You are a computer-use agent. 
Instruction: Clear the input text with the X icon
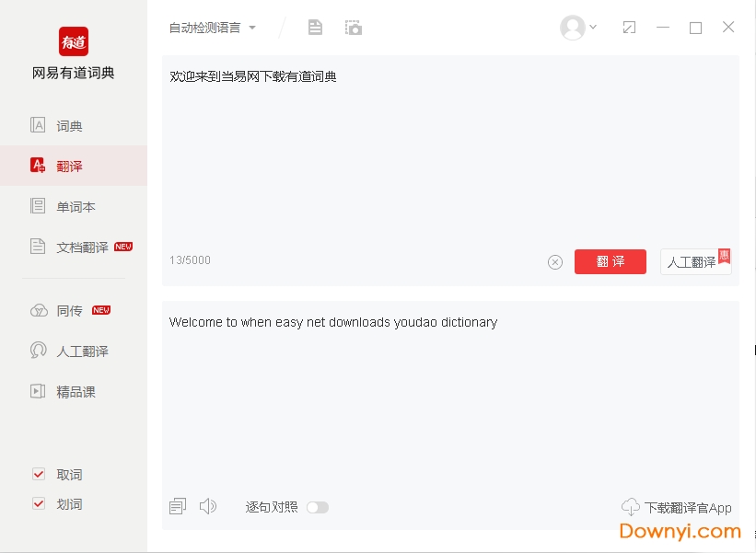(554, 261)
